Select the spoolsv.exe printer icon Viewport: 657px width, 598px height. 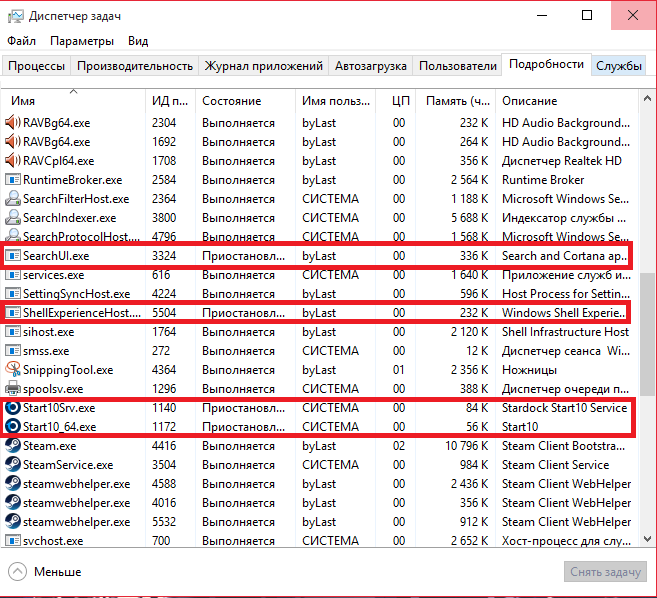[13, 388]
